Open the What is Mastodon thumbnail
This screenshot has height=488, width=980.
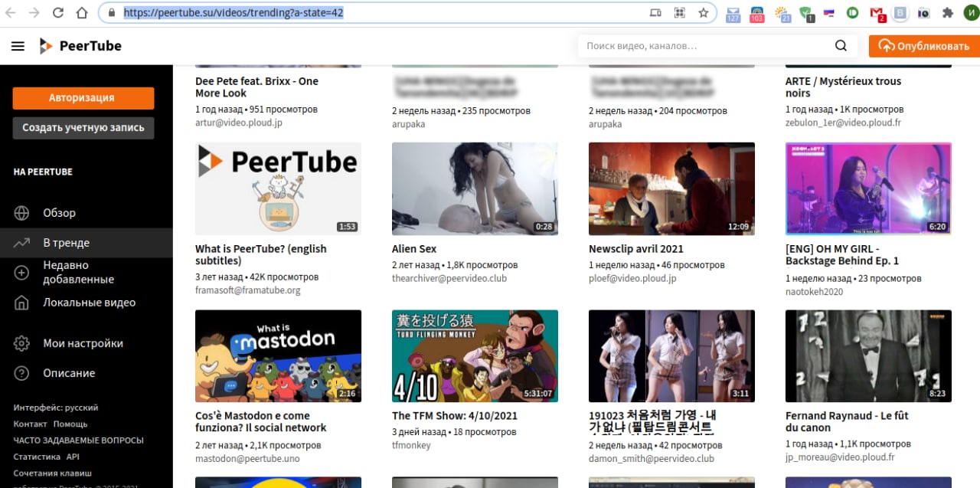point(278,356)
